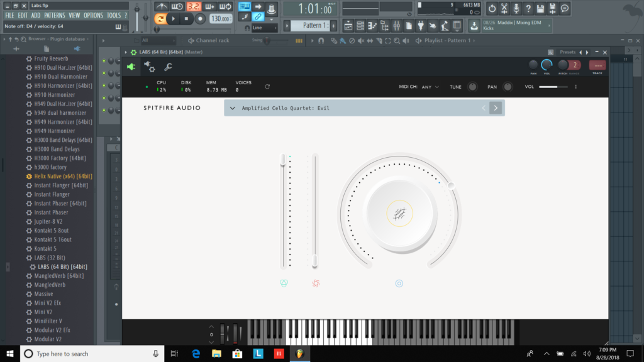
Task: Open the TOOLS menu
Action: click(114, 16)
